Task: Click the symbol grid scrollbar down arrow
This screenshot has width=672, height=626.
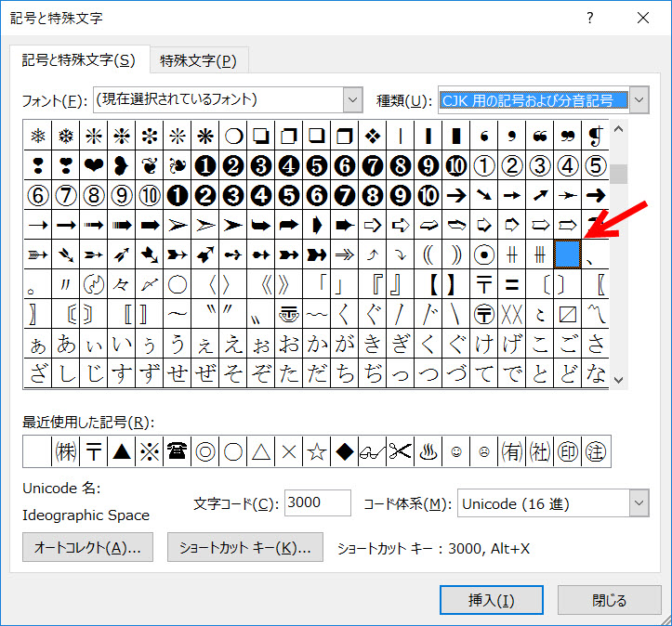Action: [618, 379]
